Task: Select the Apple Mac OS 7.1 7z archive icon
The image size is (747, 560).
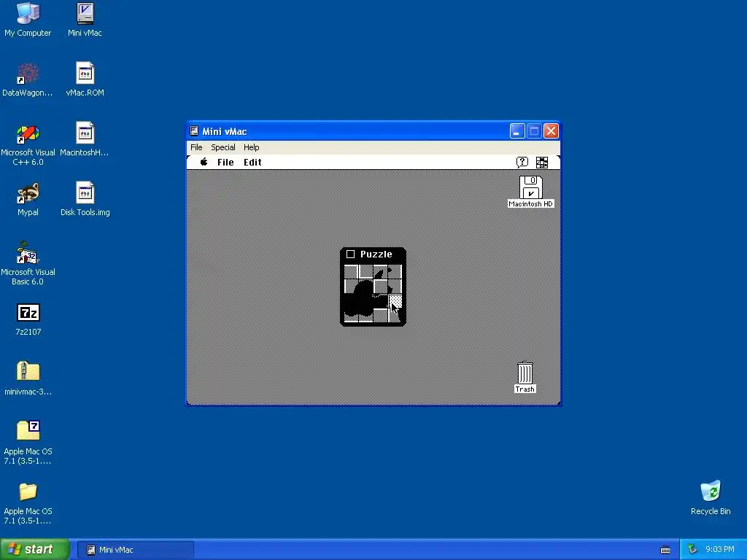Action: tap(28, 430)
